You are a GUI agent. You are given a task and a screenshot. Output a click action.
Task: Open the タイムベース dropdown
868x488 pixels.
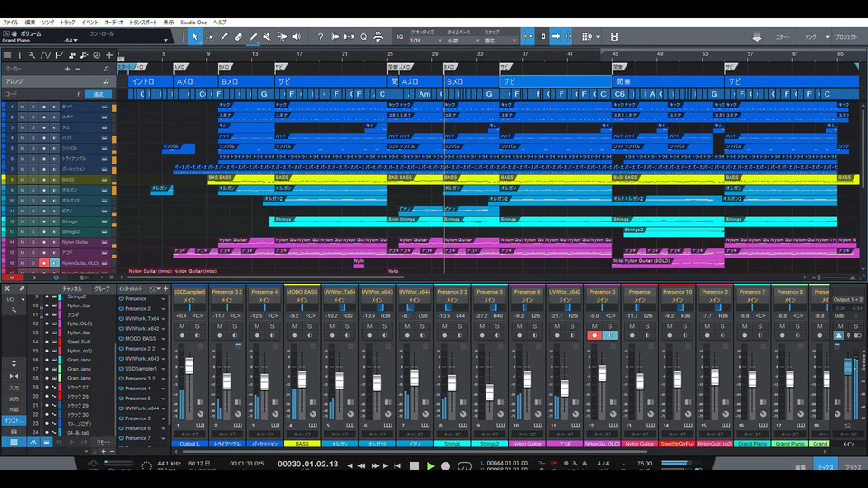click(x=463, y=40)
